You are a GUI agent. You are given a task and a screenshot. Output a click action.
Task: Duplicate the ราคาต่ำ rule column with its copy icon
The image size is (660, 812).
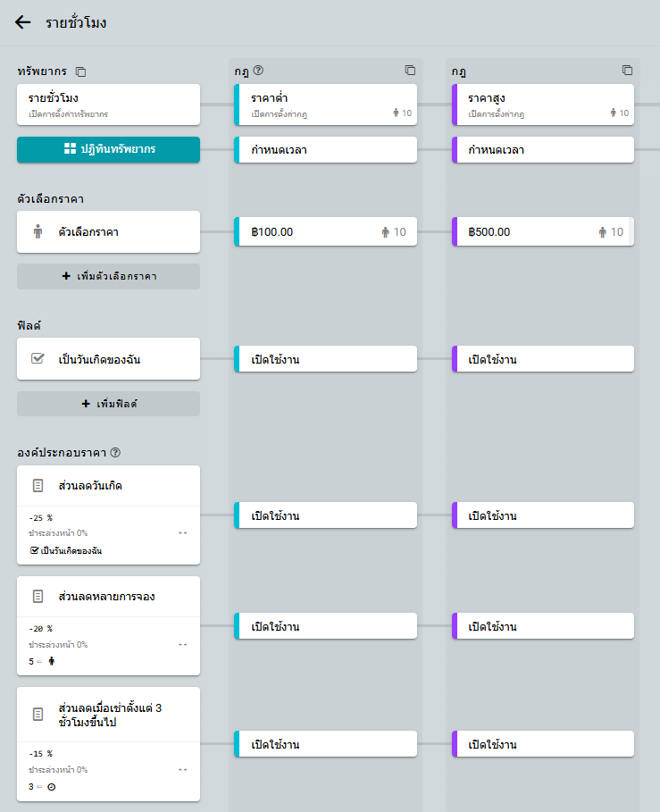point(410,71)
